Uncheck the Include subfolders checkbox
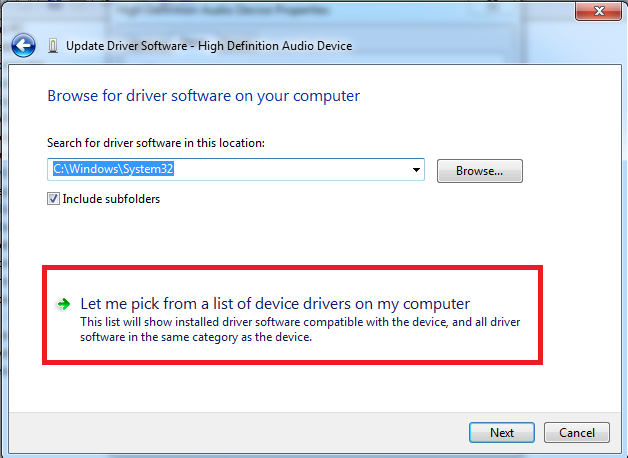The image size is (628, 458). point(53,199)
